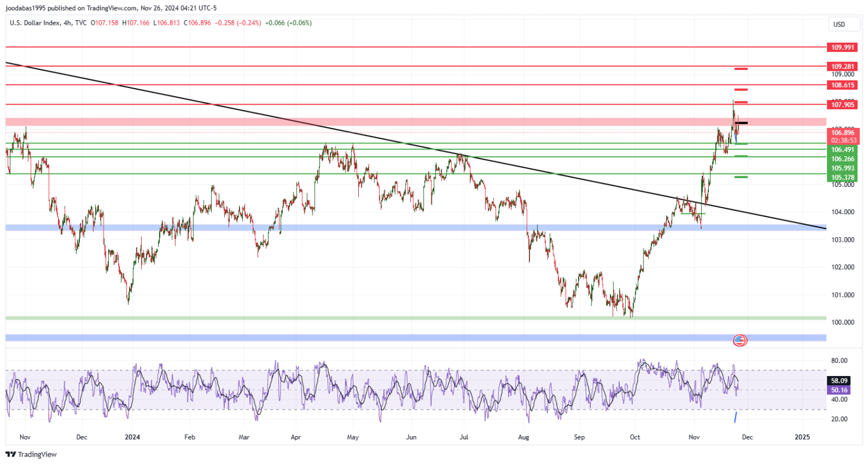Select the 106.491 green price label

[843, 149]
